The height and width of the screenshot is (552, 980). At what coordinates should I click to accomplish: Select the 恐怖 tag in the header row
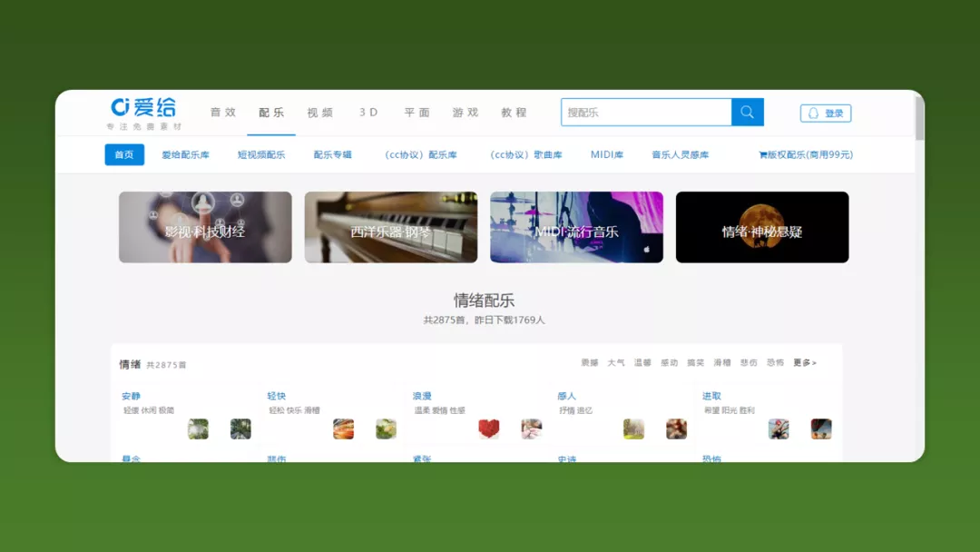(775, 362)
